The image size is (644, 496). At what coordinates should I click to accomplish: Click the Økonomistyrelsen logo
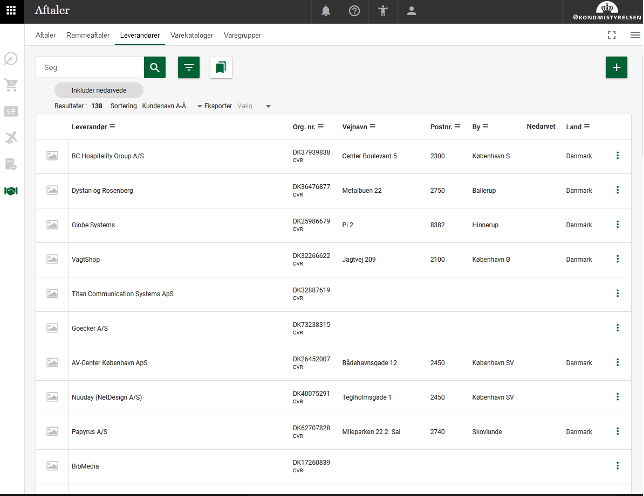[607, 11]
